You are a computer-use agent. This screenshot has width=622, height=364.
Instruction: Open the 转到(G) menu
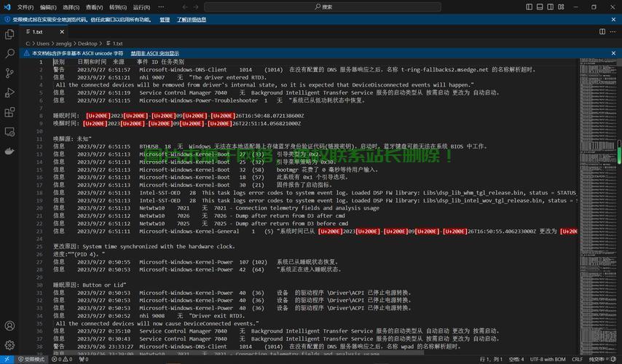118,7
